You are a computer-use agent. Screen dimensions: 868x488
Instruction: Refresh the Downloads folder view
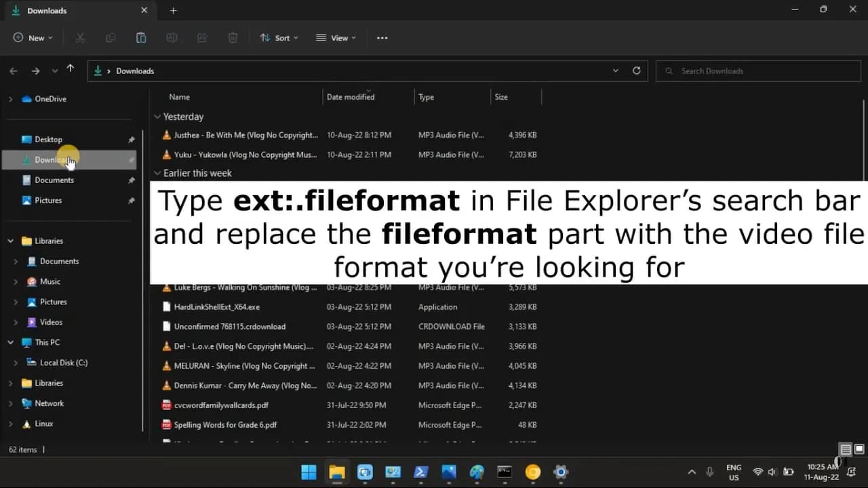coord(636,70)
